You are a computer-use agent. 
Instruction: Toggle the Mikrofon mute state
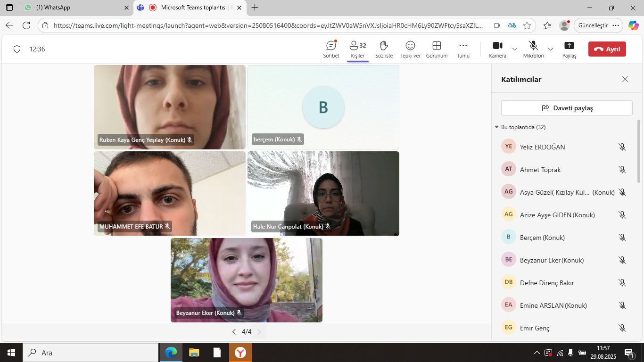[533, 46]
